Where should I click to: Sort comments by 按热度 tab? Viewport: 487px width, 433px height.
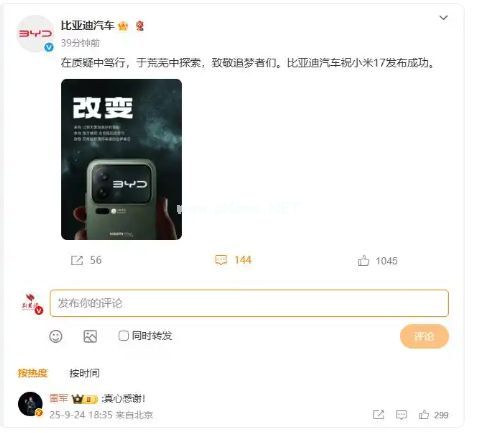point(33,373)
